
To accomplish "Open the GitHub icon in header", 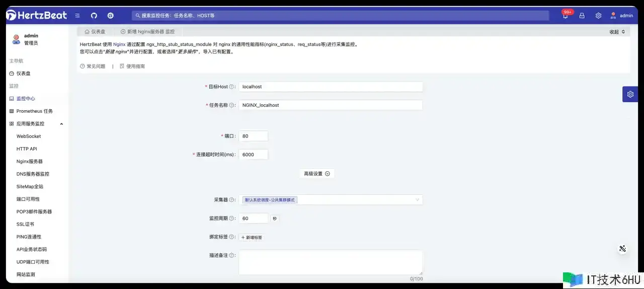I will tap(94, 16).
